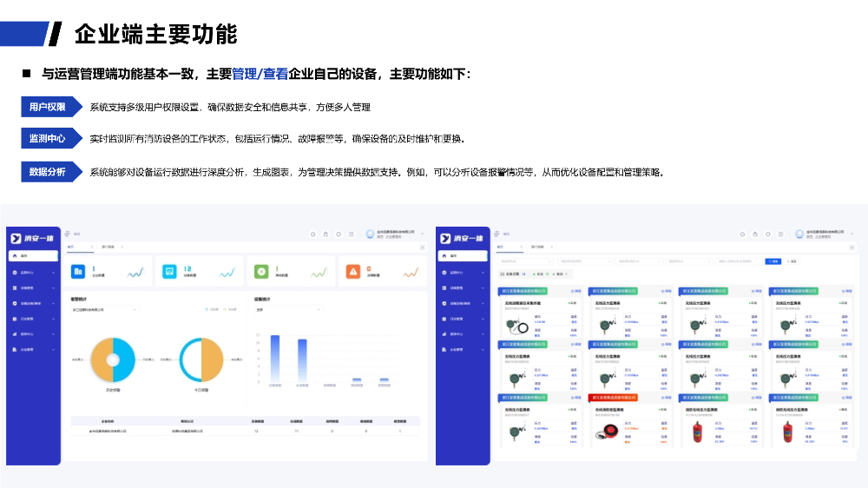The width and height of the screenshot is (868, 488).
Task: Open the first filter dropdown in right device screen
Action: (525, 260)
